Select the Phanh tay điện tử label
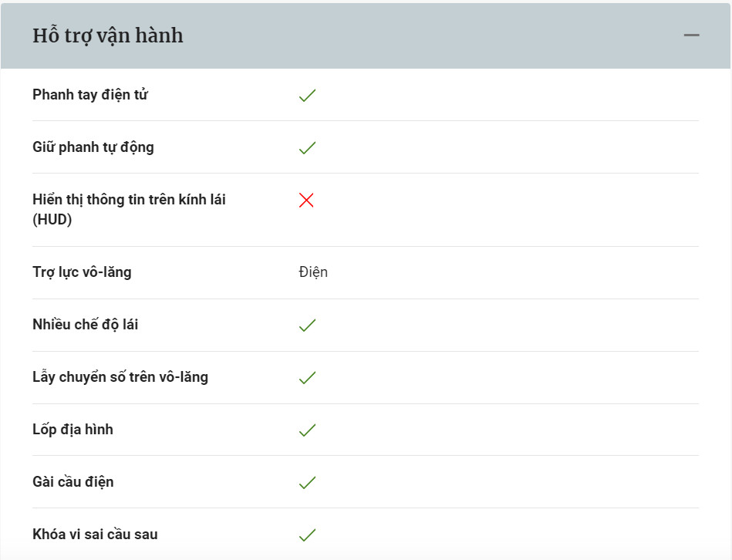Image resolution: width=732 pixels, height=560 pixels. click(x=90, y=95)
